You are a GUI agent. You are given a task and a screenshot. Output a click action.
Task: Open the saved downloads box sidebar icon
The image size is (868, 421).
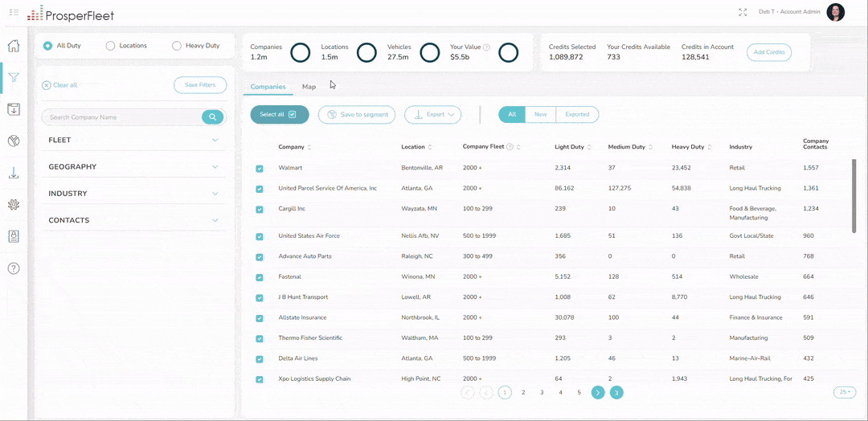pos(14,109)
